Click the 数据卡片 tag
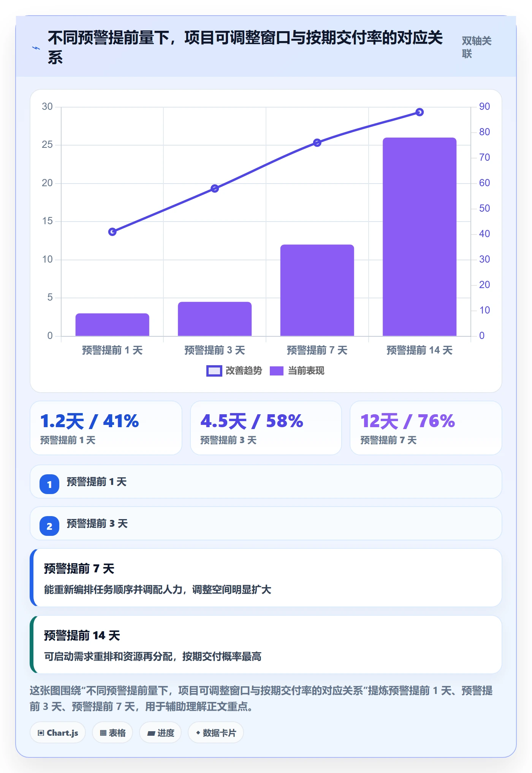532x773 pixels. tap(216, 733)
